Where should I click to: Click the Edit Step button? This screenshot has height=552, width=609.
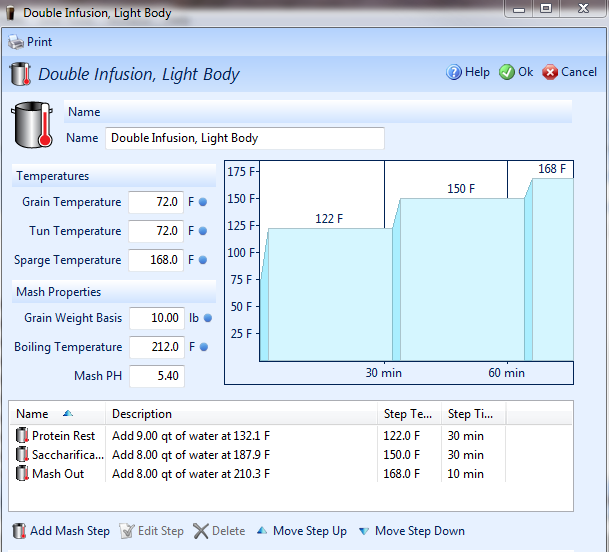[x=151, y=531]
